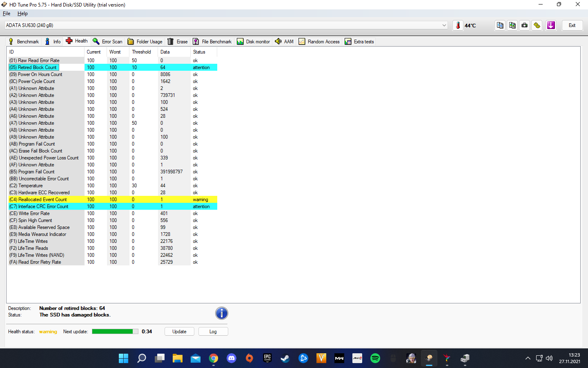Copy text results to clipboard icon
The width and height of the screenshot is (588, 368).
coord(500,25)
